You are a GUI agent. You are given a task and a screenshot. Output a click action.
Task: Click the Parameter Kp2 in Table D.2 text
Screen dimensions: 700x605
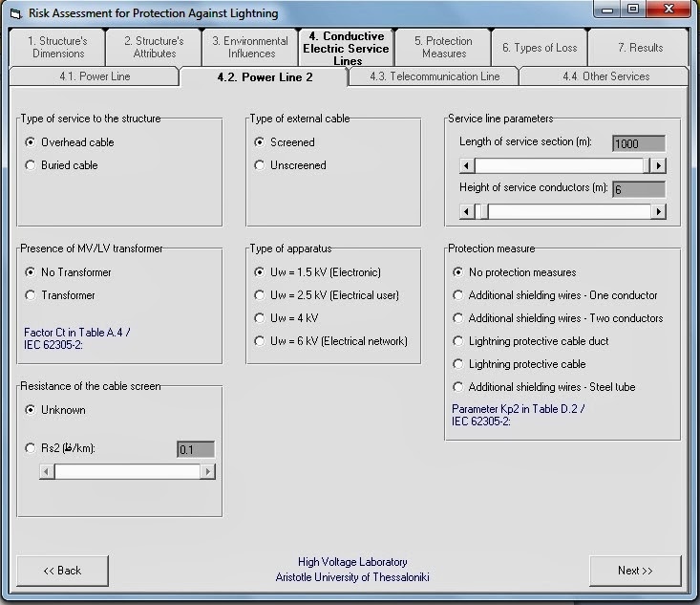tap(519, 415)
